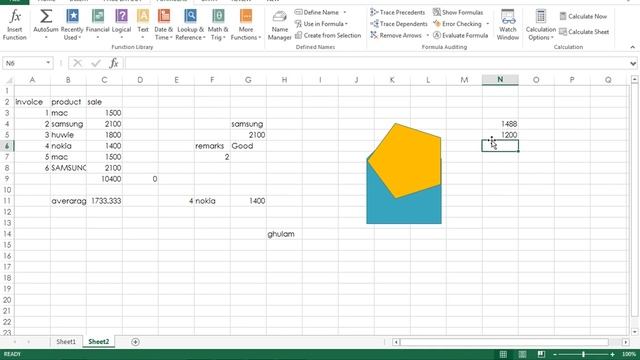
Task: Click the 100% zoom level
Action: pyautogui.click(x=629, y=354)
